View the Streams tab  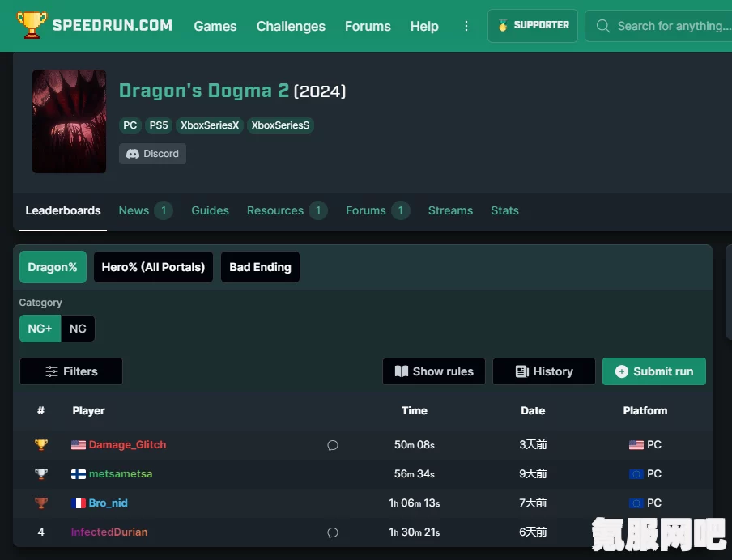point(450,210)
